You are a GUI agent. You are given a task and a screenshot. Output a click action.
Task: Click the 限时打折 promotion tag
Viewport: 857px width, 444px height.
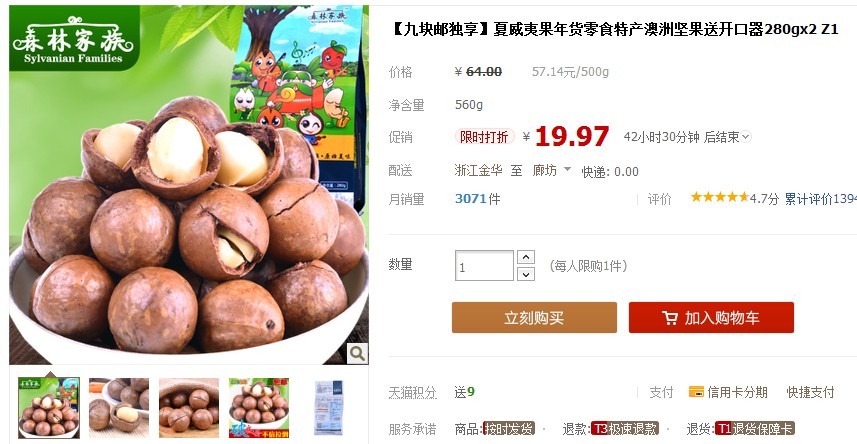(484, 137)
